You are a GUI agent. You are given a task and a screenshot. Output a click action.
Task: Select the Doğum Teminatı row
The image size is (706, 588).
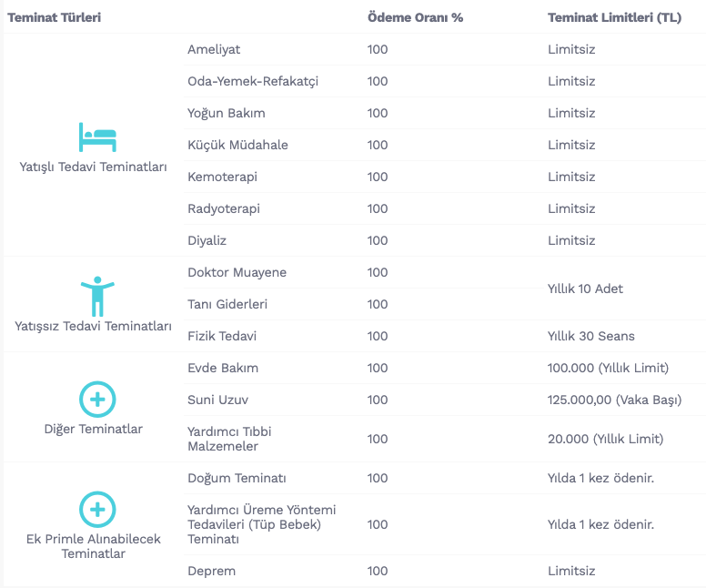tap(444, 478)
